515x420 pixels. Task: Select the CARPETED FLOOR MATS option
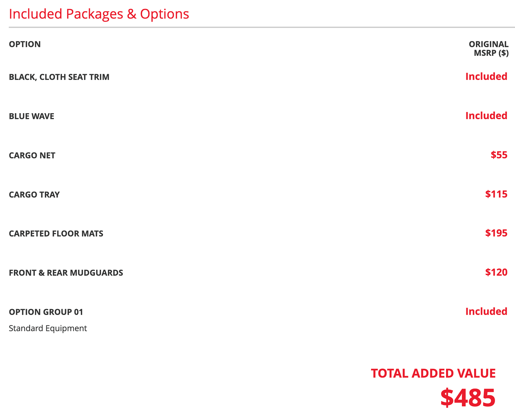[x=56, y=233]
